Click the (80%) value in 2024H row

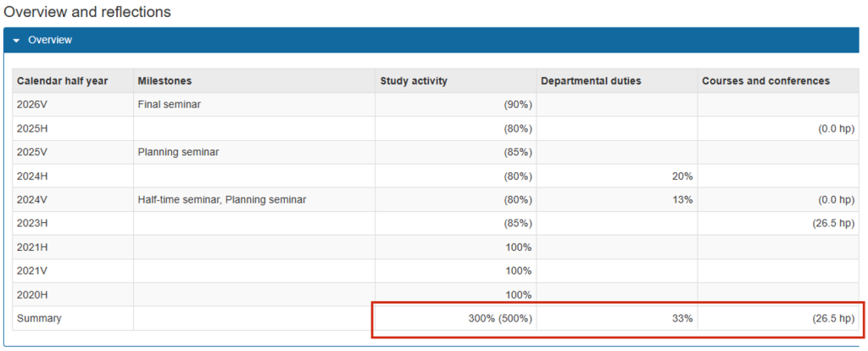(x=518, y=176)
